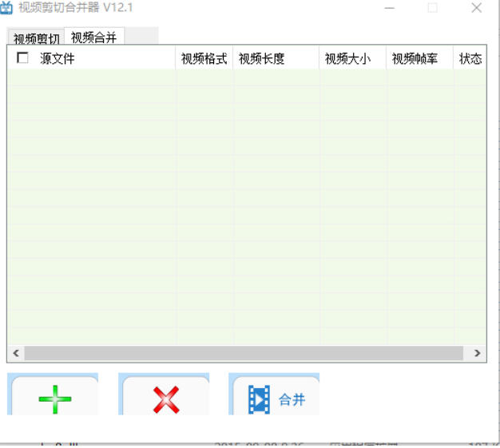The height and width of the screenshot is (448, 500).
Task: Click the app logo in the title bar
Action: coord(6,7)
